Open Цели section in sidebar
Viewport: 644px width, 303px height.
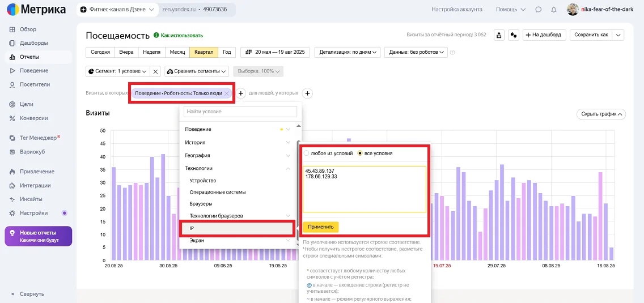pos(26,104)
